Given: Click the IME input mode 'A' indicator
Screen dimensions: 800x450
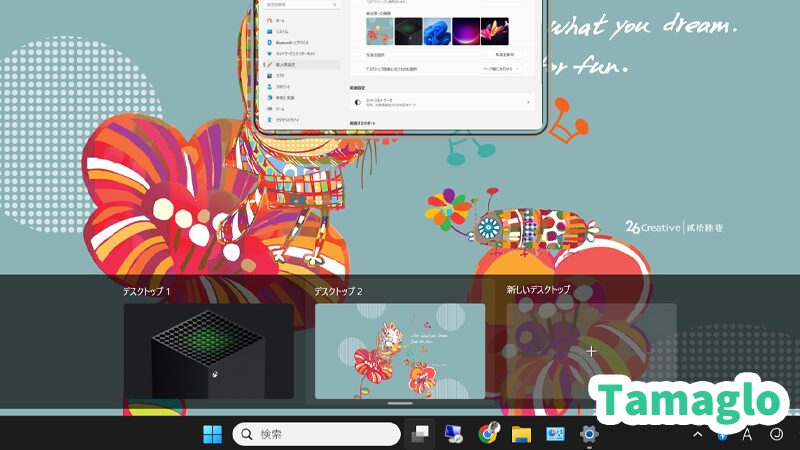Looking at the screenshot, I should pyautogui.click(x=747, y=434).
